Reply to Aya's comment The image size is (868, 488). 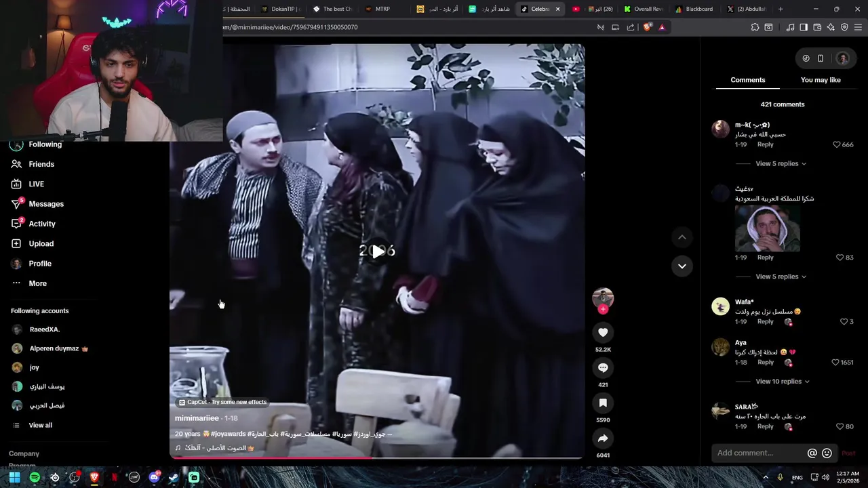coord(765,363)
